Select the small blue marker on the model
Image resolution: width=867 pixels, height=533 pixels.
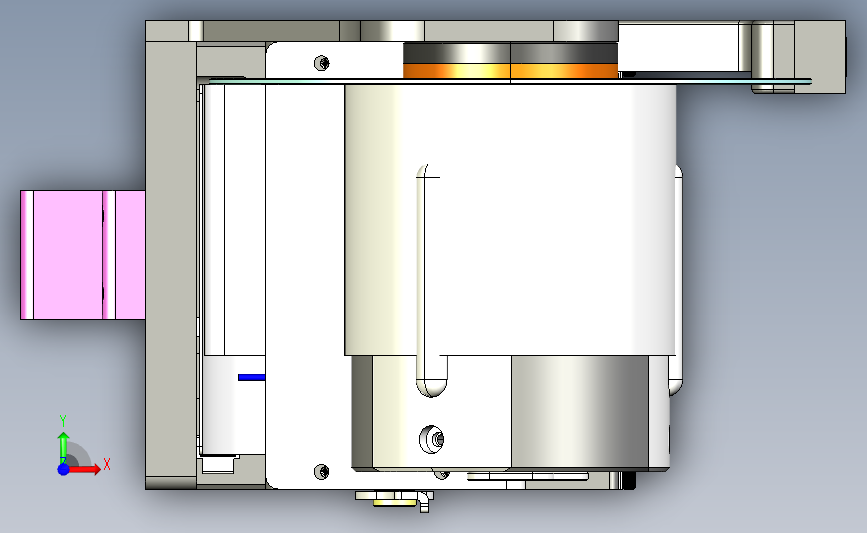(x=252, y=377)
